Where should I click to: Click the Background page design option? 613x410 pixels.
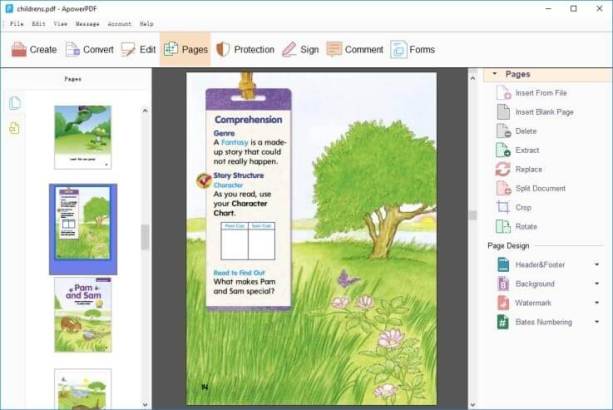pyautogui.click(x=525, y=284)
